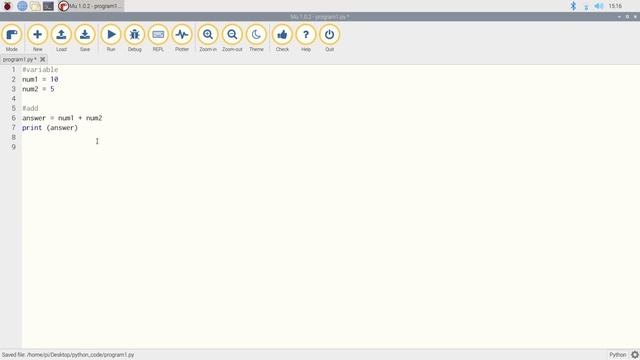Screen dimensions: 640x360
Task: Create a New file
Action: 37,38
